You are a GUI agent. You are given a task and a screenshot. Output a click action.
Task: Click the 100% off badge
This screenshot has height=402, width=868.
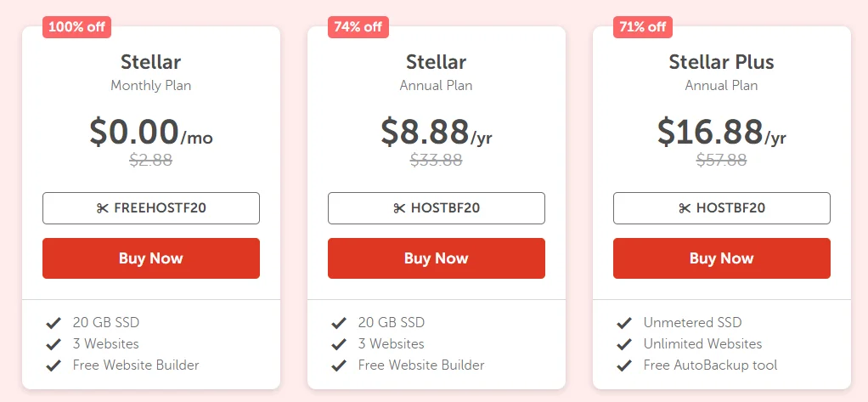pyautogui.click(x=77, y=27)
